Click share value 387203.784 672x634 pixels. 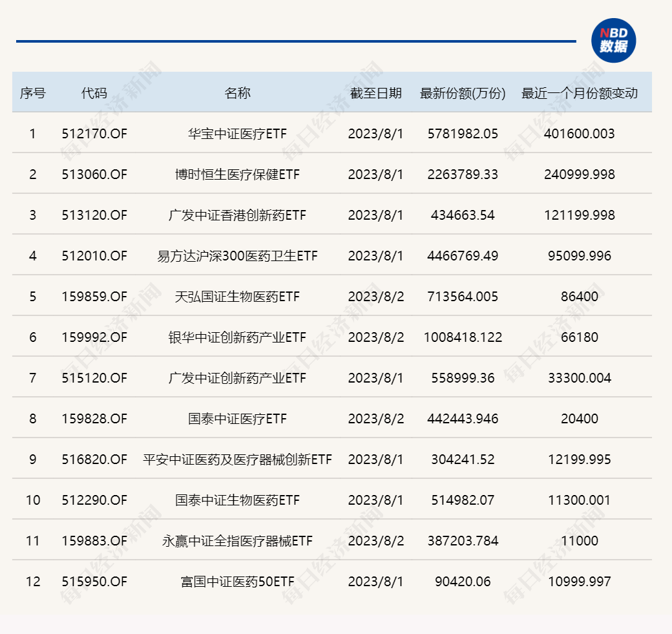click(x=463, y=541)
